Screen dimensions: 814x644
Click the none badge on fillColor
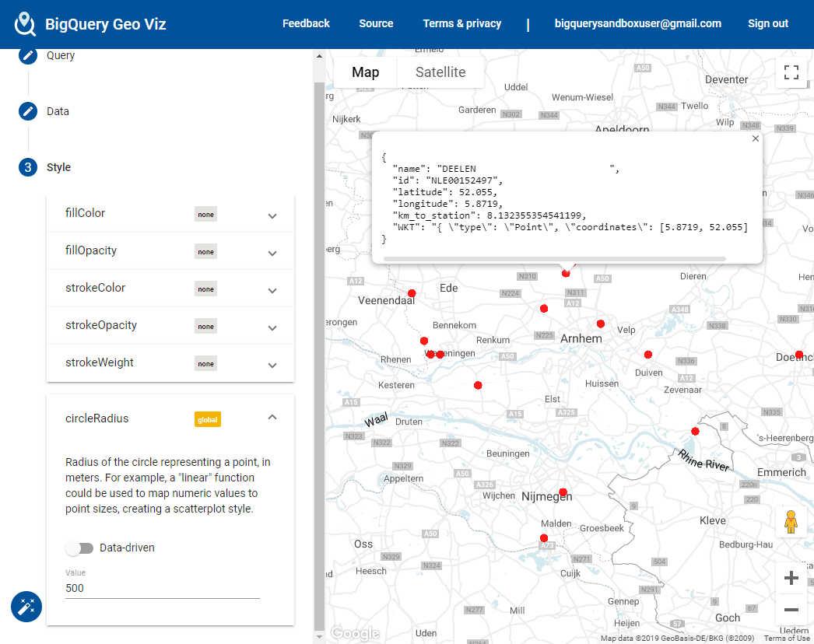click(x=206, y=215)
